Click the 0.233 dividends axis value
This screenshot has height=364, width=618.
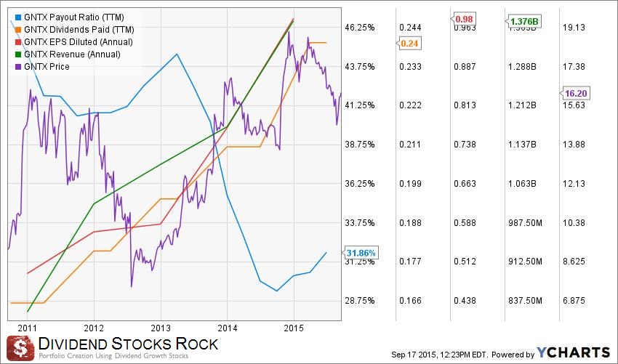(x=410, y=67)
